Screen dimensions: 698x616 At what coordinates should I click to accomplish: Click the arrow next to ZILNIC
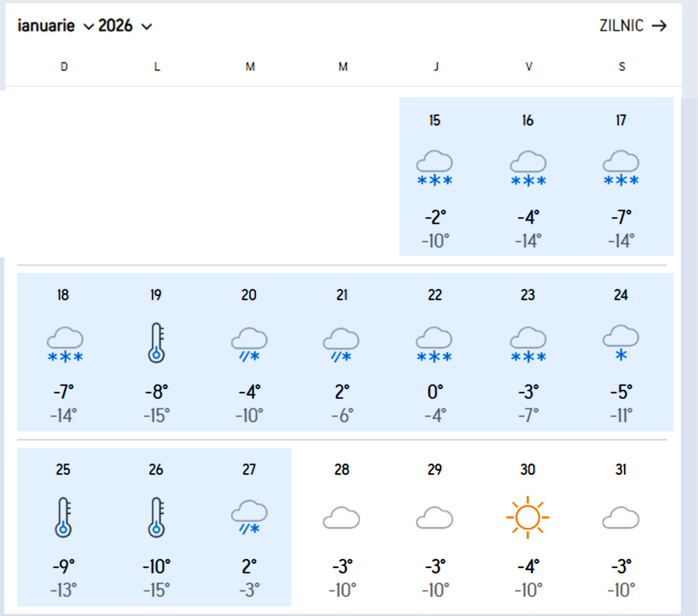click(659, 26)
